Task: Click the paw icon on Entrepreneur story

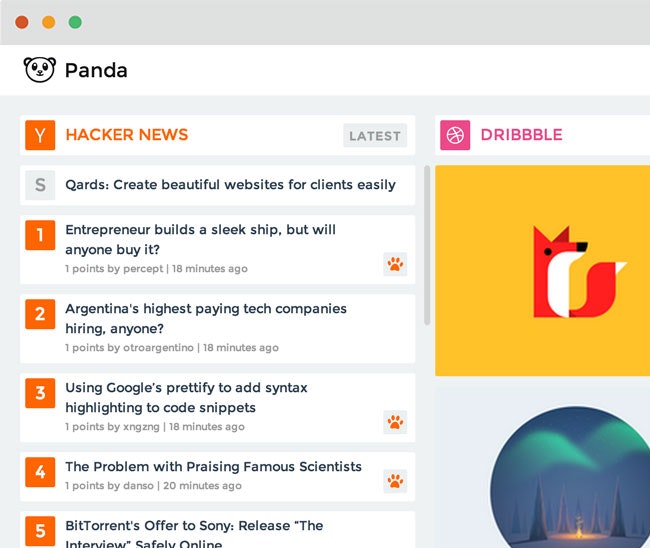Action: (x=395, y=264)
